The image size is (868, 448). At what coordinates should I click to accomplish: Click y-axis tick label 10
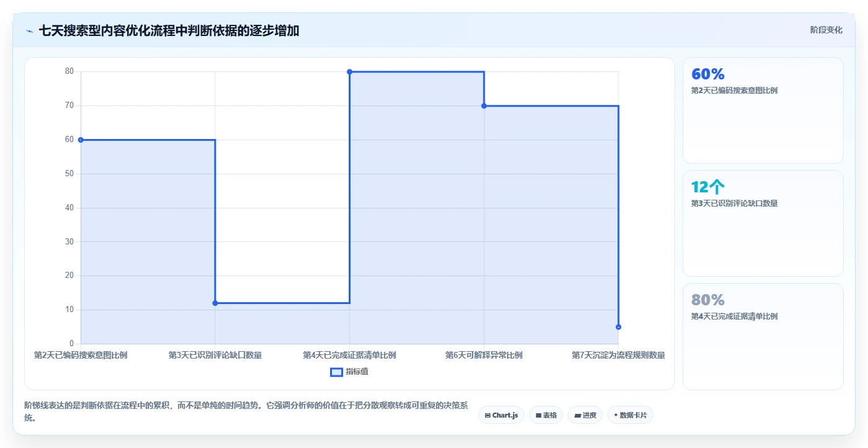(69, 310)
